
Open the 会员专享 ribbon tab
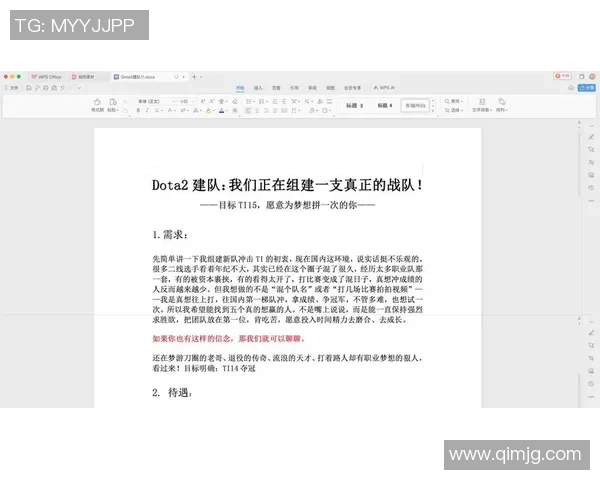(x=352, y=88)
